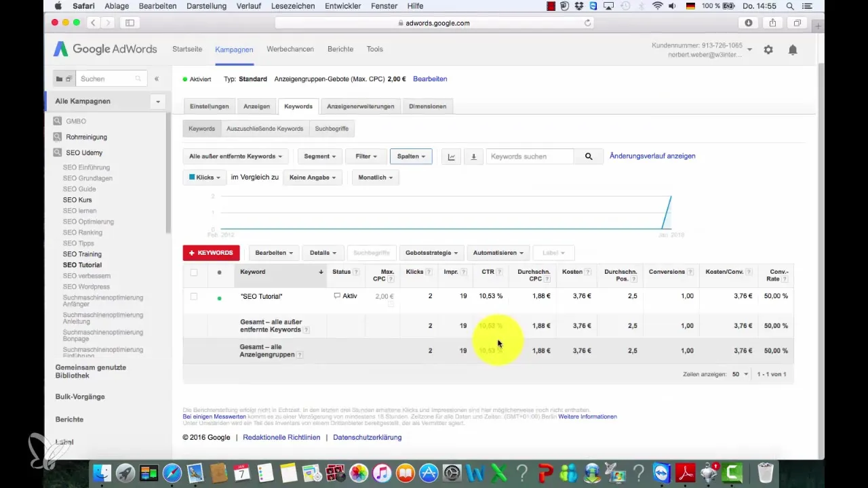
Task: Select the Suchbegriffe sub-tab
Action: (332, 129)
